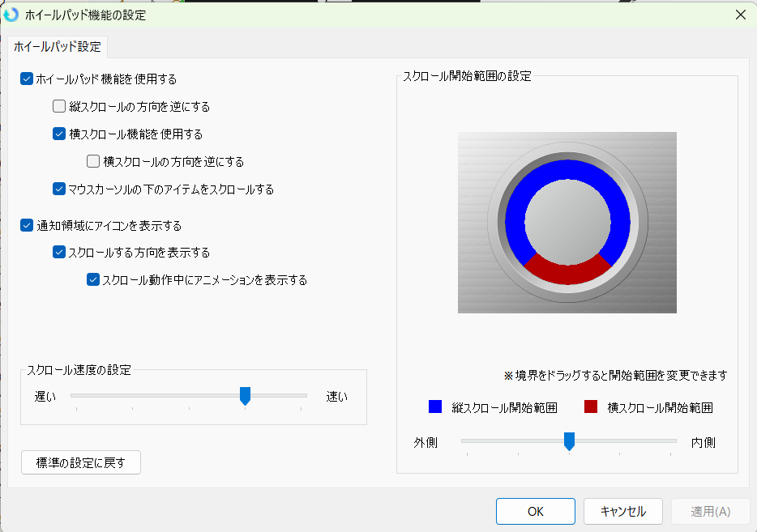Click the scroll speed slider handle

(246, 395)
